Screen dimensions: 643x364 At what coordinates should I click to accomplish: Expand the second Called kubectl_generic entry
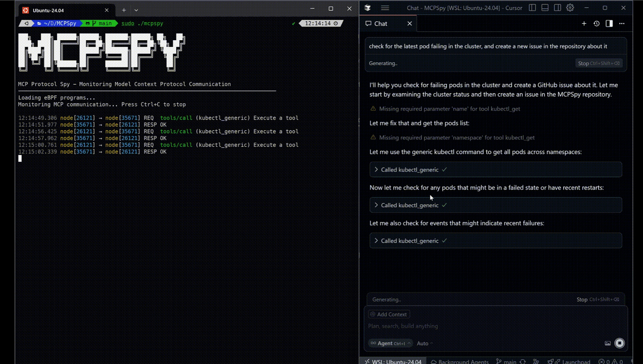495,205
